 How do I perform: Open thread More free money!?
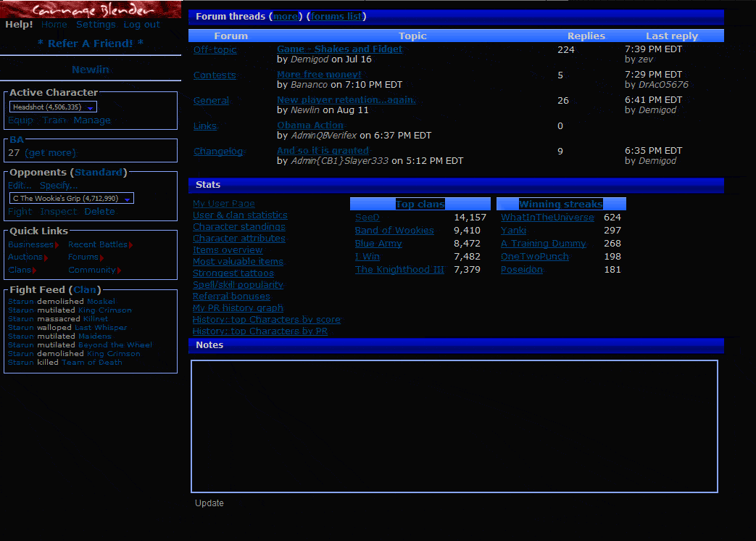[319, 74]
